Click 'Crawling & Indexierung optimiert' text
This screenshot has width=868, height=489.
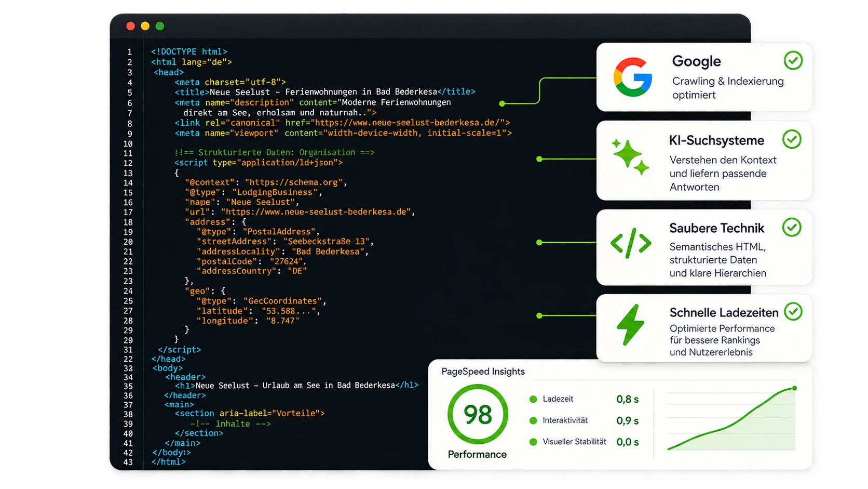[728, 88]
